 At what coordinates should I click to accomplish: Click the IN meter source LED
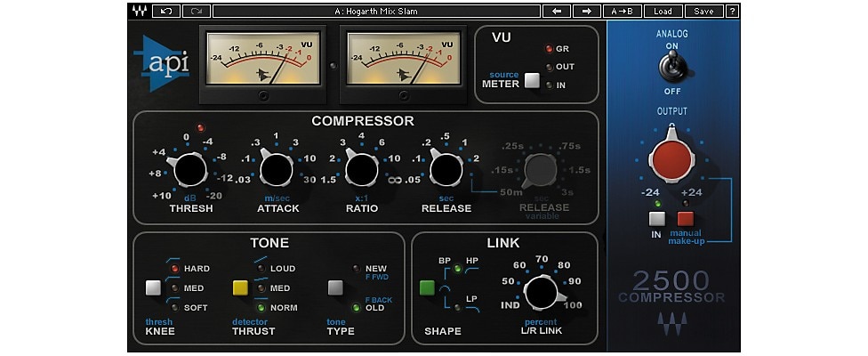tap(549, 85)
